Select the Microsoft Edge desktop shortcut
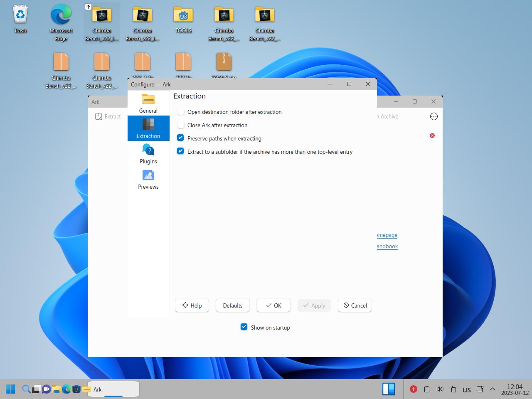532x399 pixels. coord(61,23)
